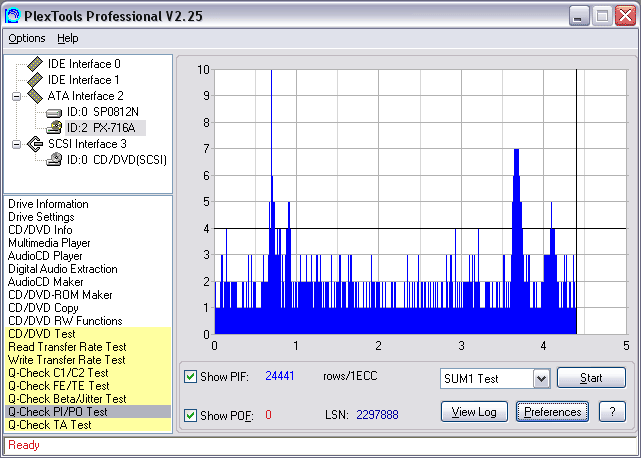Toggle the Show PIF checkbox

click(x=190, y=376)
